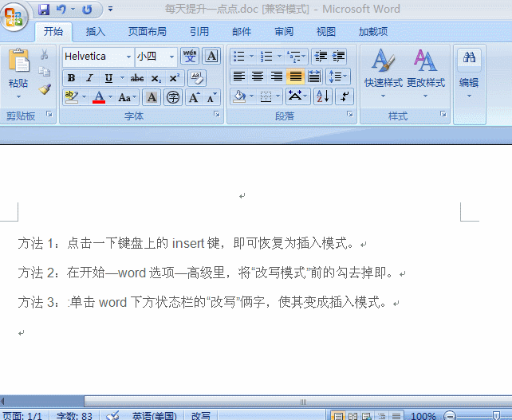Shrink font size icon
The width and height of the screenshot is (512, 420).
tap(212, 97)
